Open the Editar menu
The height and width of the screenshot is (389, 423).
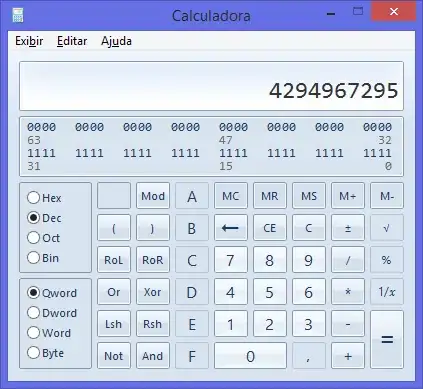click(72, 41)
